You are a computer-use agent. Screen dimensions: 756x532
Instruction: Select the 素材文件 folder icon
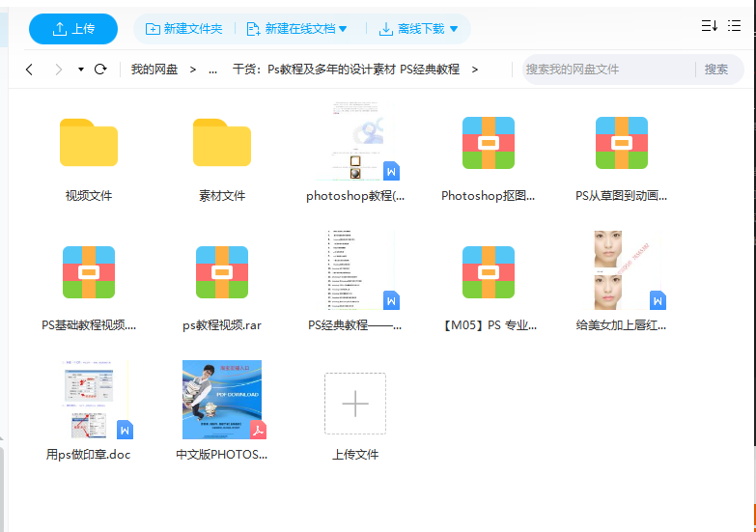pyautogui.click(x=222, y=142)
